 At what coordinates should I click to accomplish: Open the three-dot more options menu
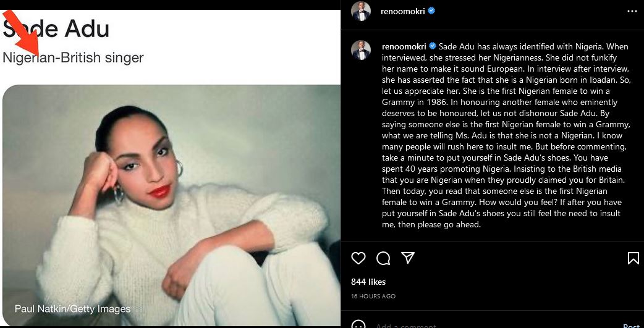[632, 11]
